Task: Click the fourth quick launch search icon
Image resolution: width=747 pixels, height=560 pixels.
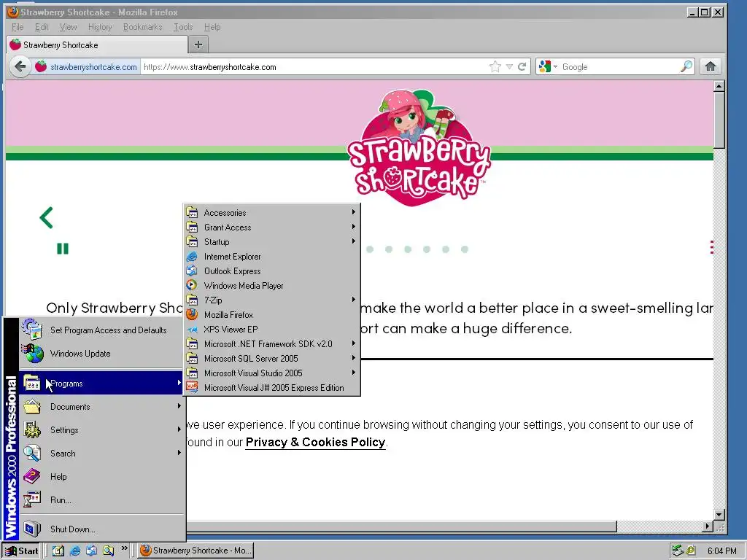Action: coord(108,551)
